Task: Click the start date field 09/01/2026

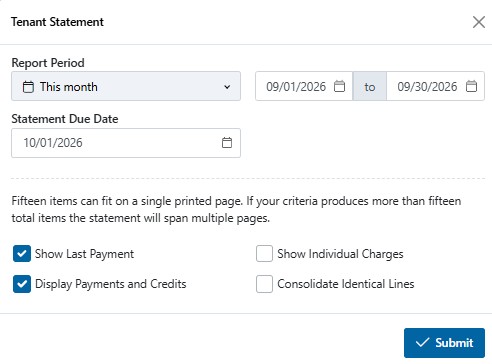Action: (304, 86)
